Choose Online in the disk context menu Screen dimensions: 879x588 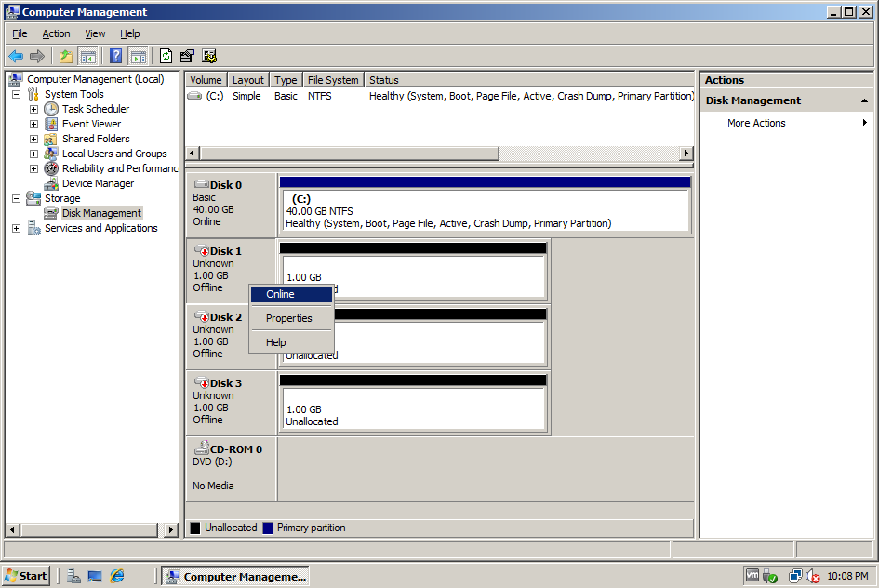[x=291, y=294]
